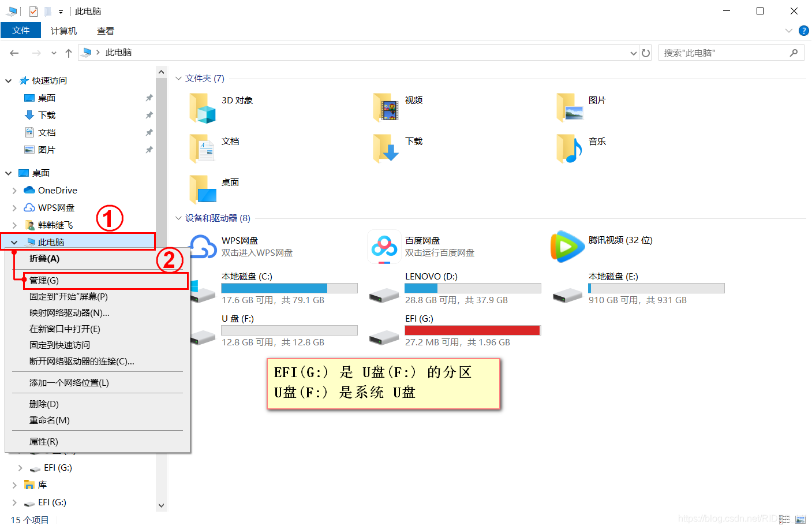
Task: Choose 删除(D) from context menu
Action: coord(98,404)
